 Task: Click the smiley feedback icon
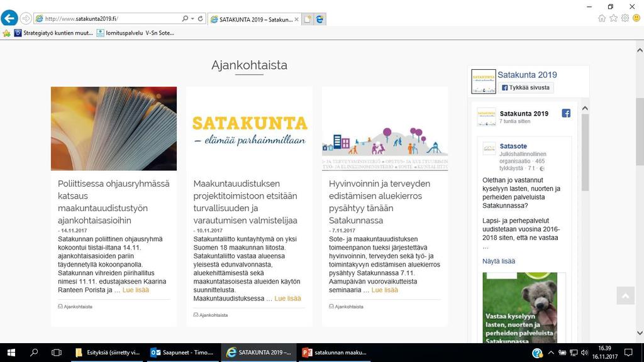[636, 18]
